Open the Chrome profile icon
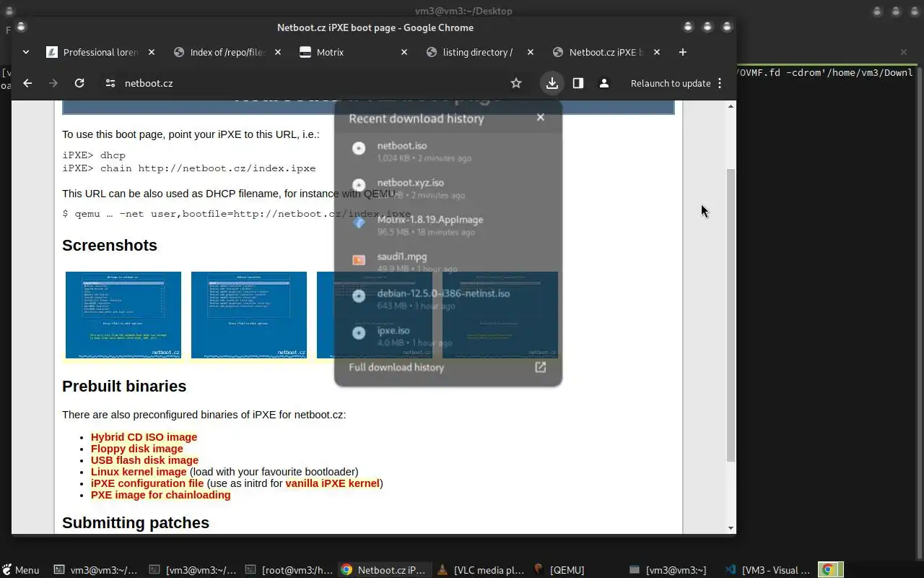 pyautogui.click(x=604, y=83)
